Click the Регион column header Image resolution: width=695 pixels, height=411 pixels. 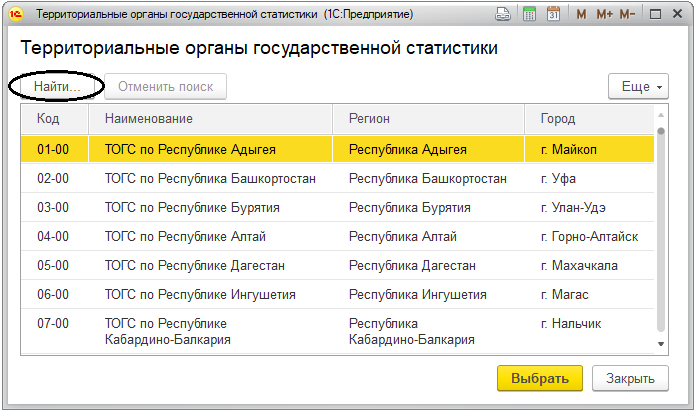428,119
